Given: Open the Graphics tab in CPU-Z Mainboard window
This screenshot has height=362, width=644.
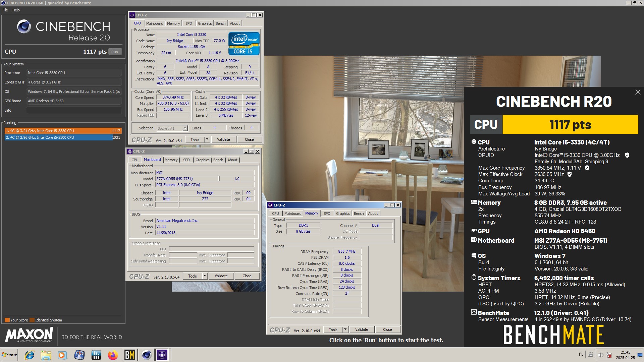Looking at the screenshot, I should tap(202, 160).
